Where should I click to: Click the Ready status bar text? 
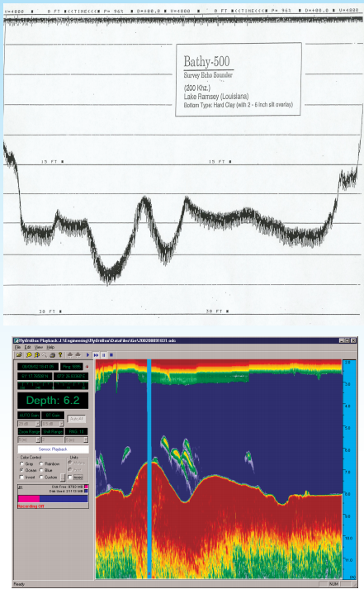pyautogui.click(x=19, y=584)
